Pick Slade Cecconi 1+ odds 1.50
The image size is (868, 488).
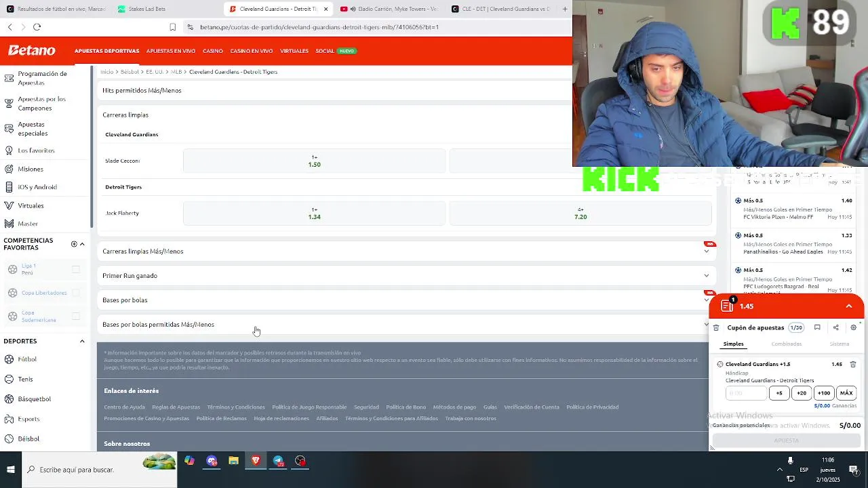point(314,161)
